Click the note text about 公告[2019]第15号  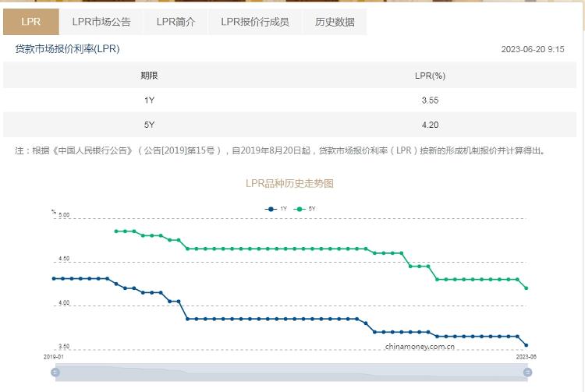coord(281,151)
